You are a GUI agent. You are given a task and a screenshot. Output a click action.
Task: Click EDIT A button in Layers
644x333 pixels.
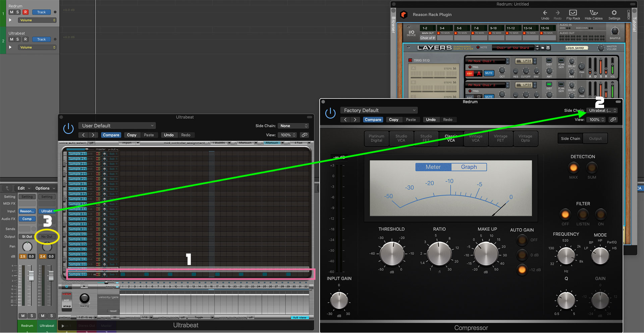tap(474, 73)
